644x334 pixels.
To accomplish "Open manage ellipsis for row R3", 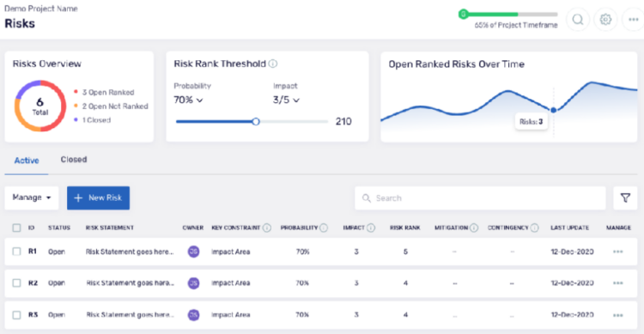I will pos(618,315).
